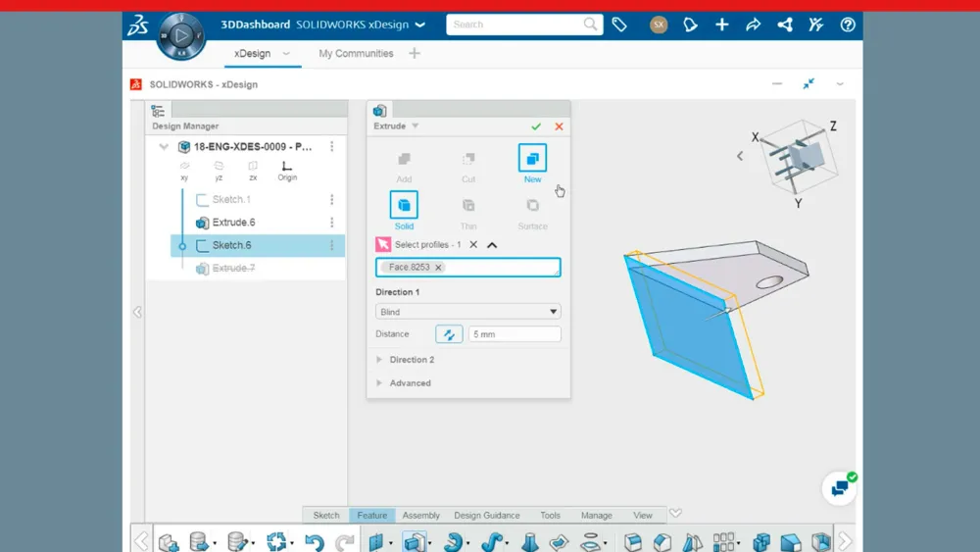Click the Undo arrow in toolbar
Screen dimensions: 980x552
pos(315,542)
